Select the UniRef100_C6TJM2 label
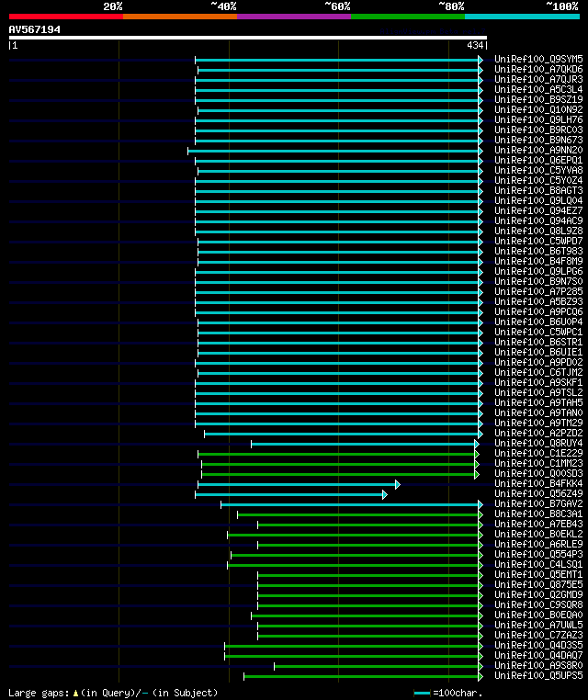 tap(538, 372)
